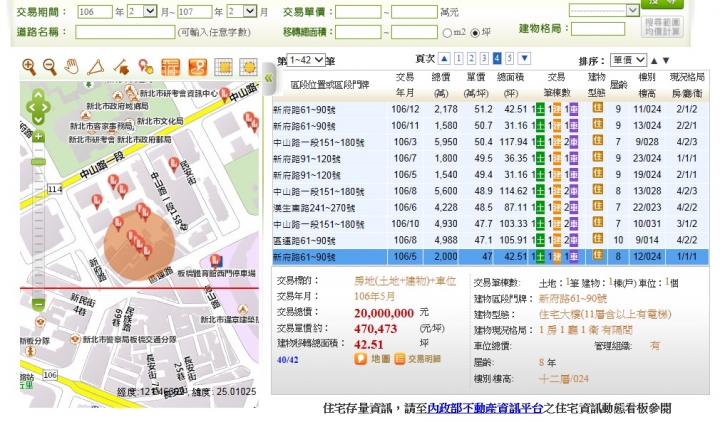Adjust the map zoom level slider handle

38,162
